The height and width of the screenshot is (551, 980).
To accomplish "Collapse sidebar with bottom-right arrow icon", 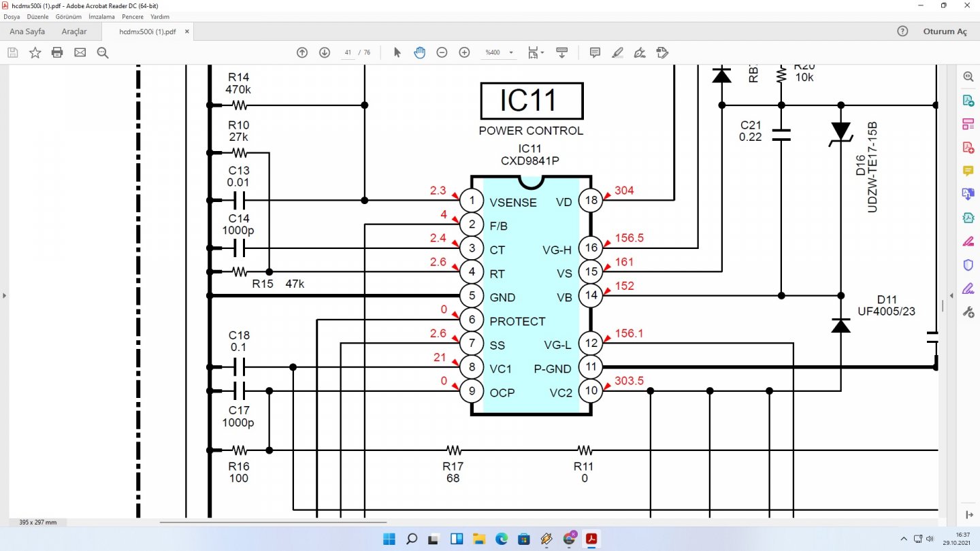I will click(x=968, y=514).
